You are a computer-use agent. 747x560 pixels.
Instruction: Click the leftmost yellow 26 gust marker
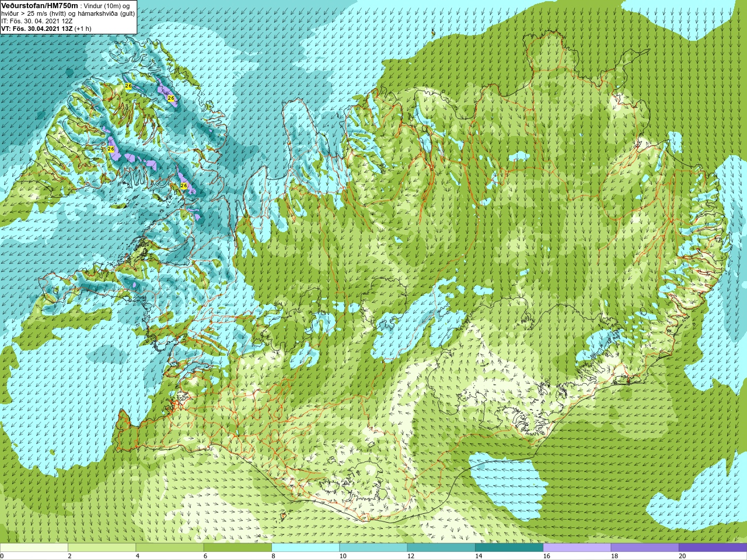point(111,149)
